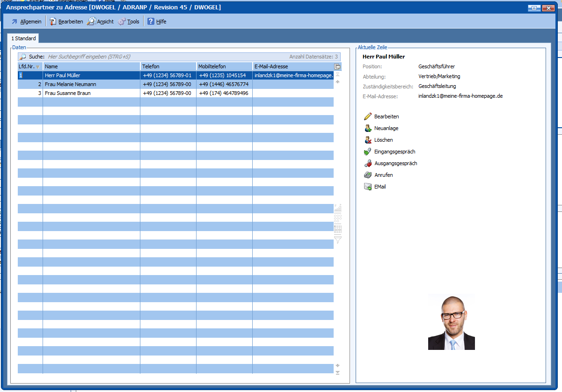This screenshot has width=562, height=392.
Task: Click the pencil icon next to Bearbeiten
Action: click(x=368, y=116)
